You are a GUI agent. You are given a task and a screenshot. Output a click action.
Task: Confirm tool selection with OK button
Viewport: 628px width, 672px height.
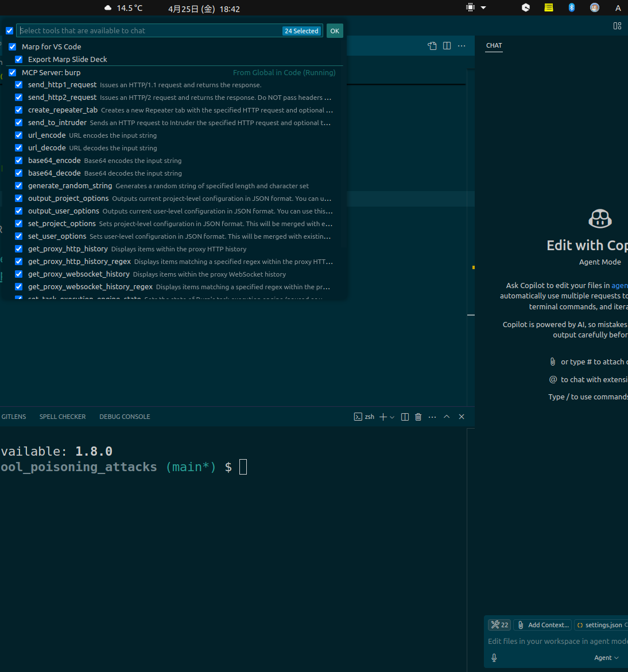(x=335, y=31)
